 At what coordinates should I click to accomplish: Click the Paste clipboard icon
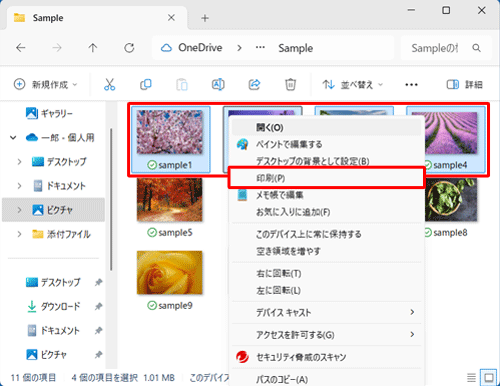point(182,84)
